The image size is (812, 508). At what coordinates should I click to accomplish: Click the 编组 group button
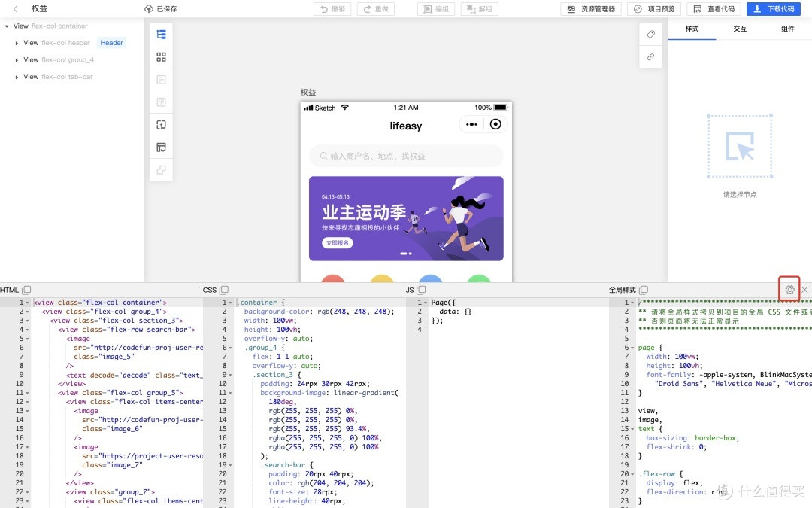[436, 9]
